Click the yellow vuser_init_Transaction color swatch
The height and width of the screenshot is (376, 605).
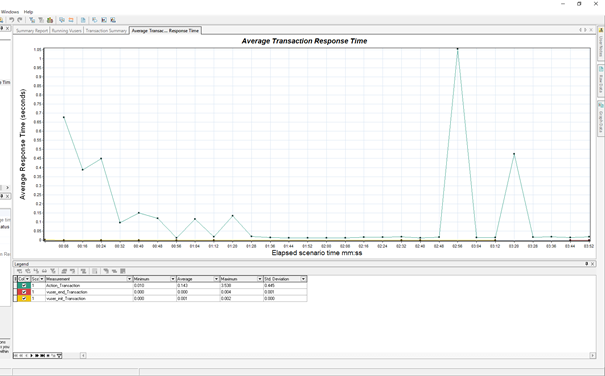click(24, 298)
